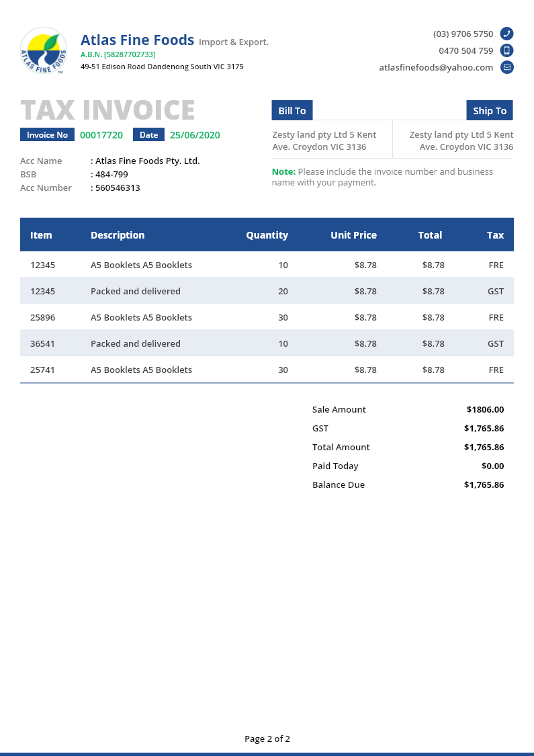Click the Sale Amount value $1806.00
The height and width of the screenshot is (756, 534).
[x=485, y=409]
